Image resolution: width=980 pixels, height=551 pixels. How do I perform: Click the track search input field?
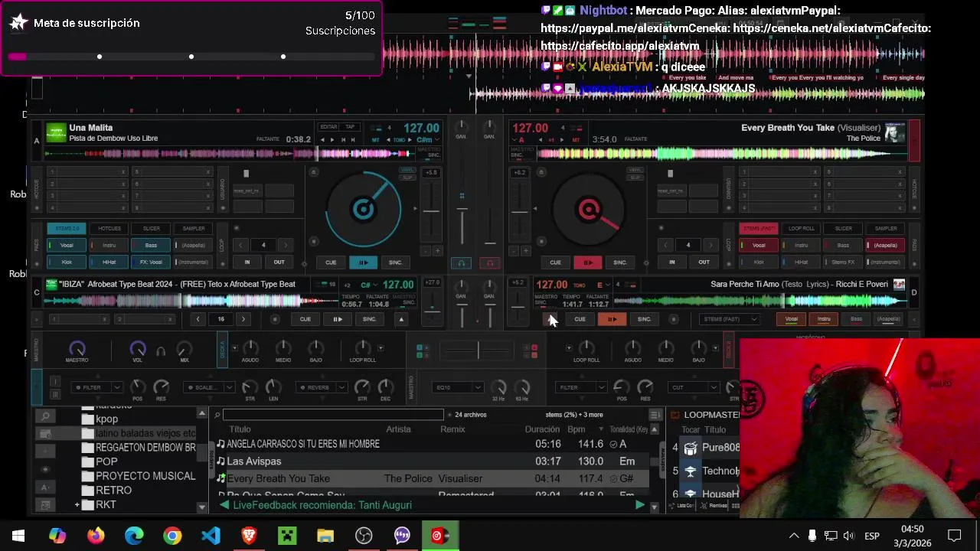click(x=333, y=415)
